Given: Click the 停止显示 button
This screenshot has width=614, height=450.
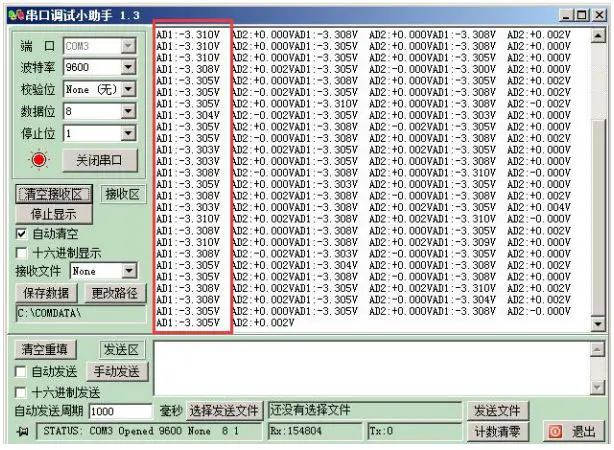Looking at the screenshot, I should click(54, 214).
